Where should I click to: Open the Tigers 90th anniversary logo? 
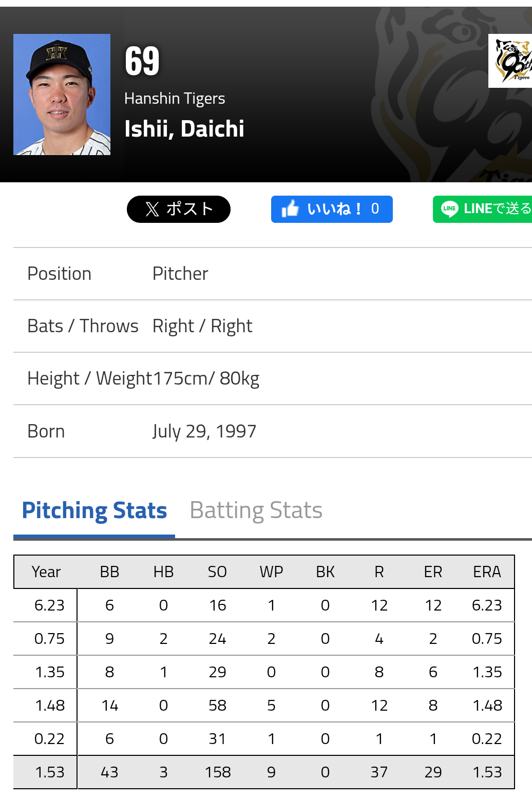click(510, 61)
